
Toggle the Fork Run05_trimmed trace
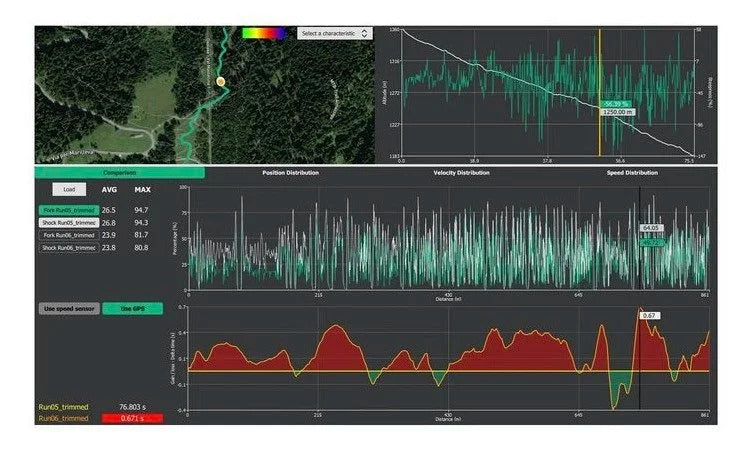66,210
